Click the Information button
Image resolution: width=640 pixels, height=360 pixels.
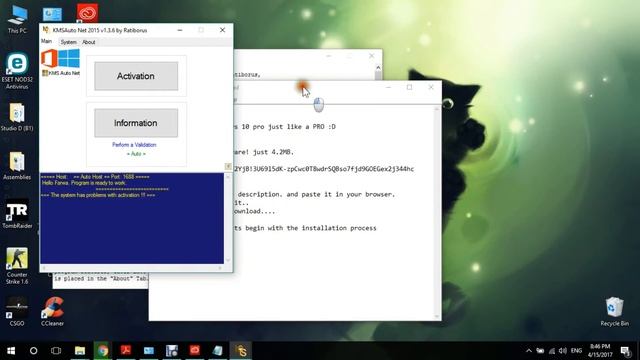pos(136,123)
